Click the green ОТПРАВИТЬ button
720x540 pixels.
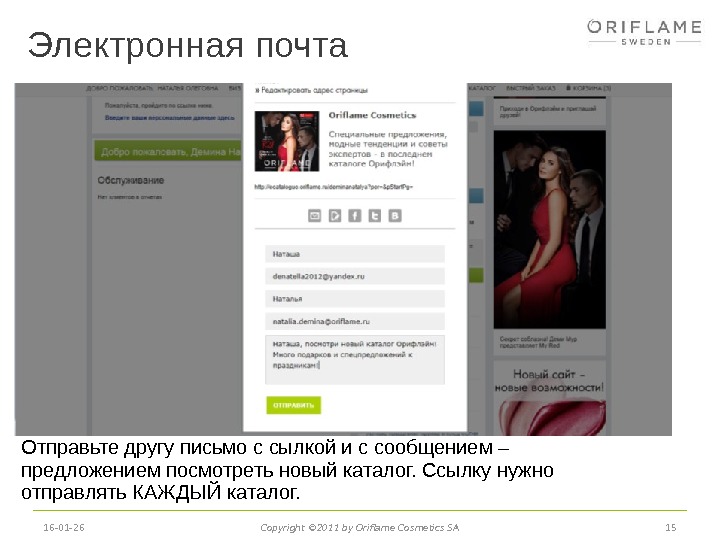pos(293,405)
